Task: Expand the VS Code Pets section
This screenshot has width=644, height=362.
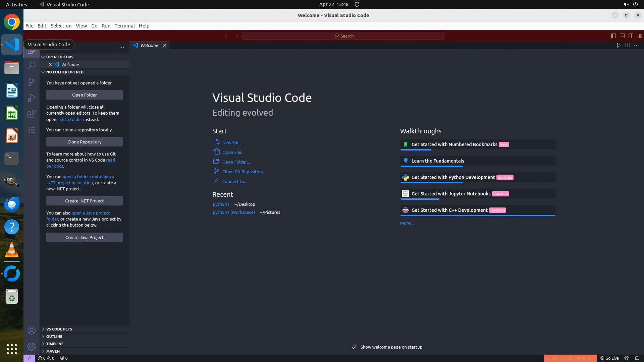Action: 59,329
